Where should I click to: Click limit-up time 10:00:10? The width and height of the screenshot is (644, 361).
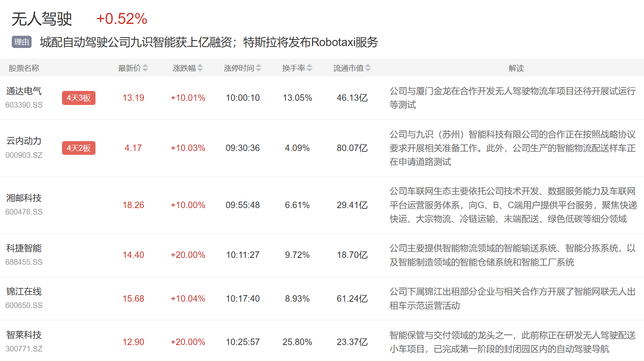click(x=243, y=98)
